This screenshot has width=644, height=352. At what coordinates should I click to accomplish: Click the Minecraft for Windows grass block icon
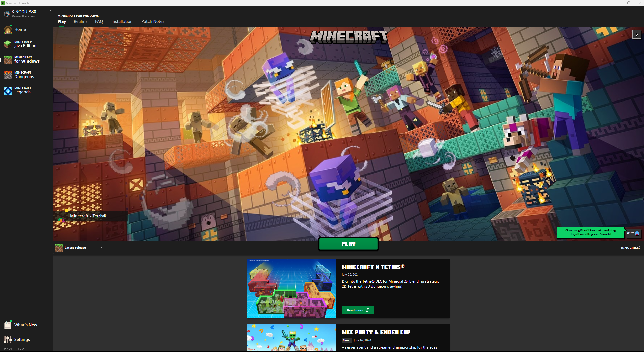click(x=8, y=60)
